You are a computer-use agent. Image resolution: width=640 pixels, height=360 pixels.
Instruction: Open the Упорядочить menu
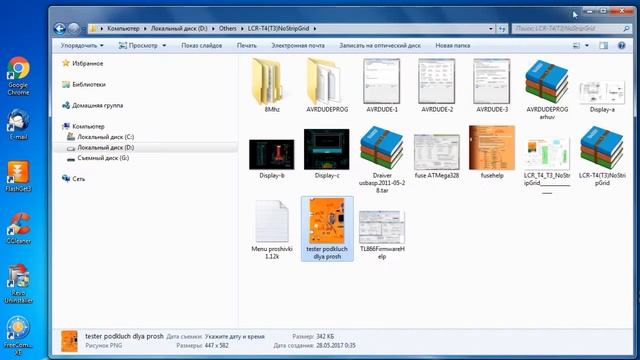(x=82, y=46)
